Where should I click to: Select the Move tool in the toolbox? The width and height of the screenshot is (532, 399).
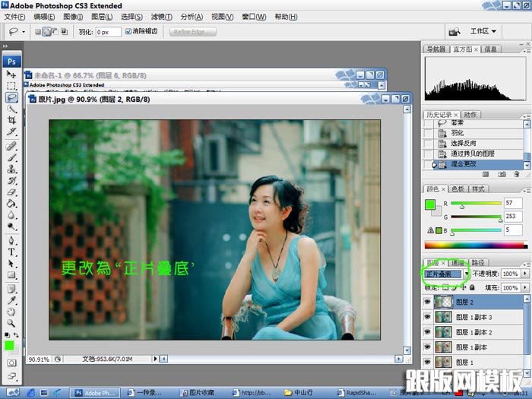(x=12, y=74)
